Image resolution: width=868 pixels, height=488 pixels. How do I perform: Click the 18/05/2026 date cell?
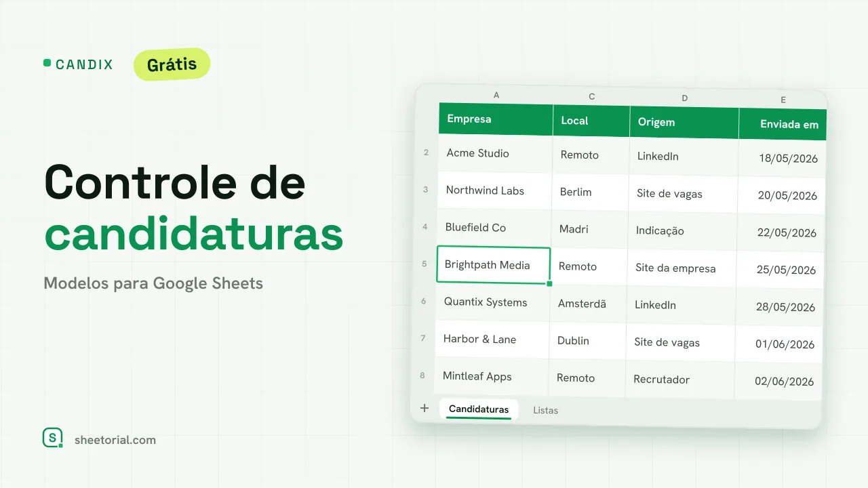point(782,159)
